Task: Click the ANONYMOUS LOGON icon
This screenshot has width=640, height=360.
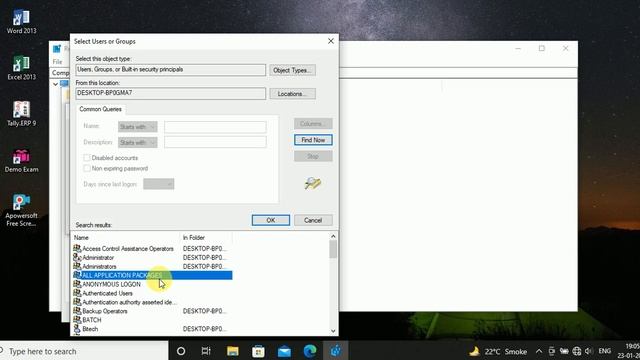Action: (77, 284)
